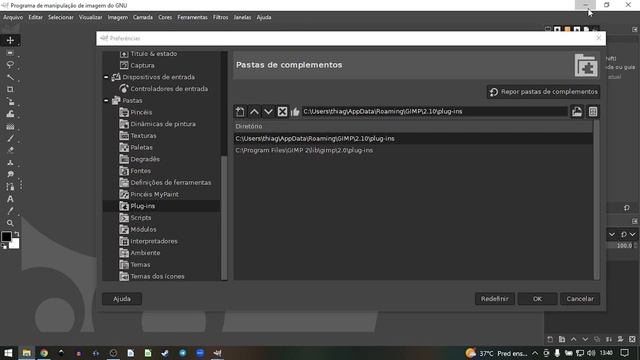Image resolution: width=640 pixels, height=360 pixels.
Task: Open Chrome from Windows taskbar
Action: point(44,353)
